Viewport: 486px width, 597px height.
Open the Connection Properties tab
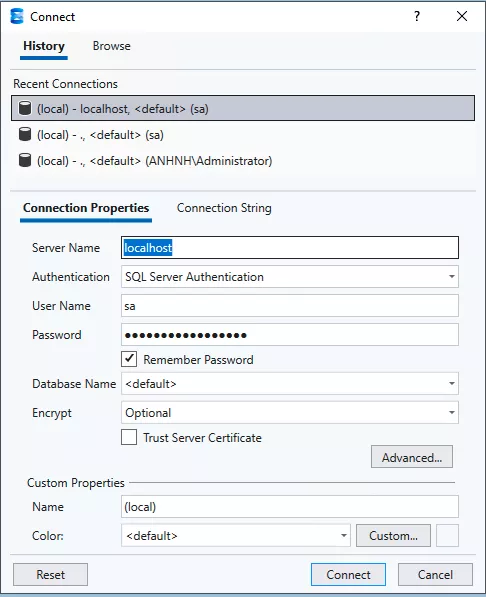click(86, 208)
